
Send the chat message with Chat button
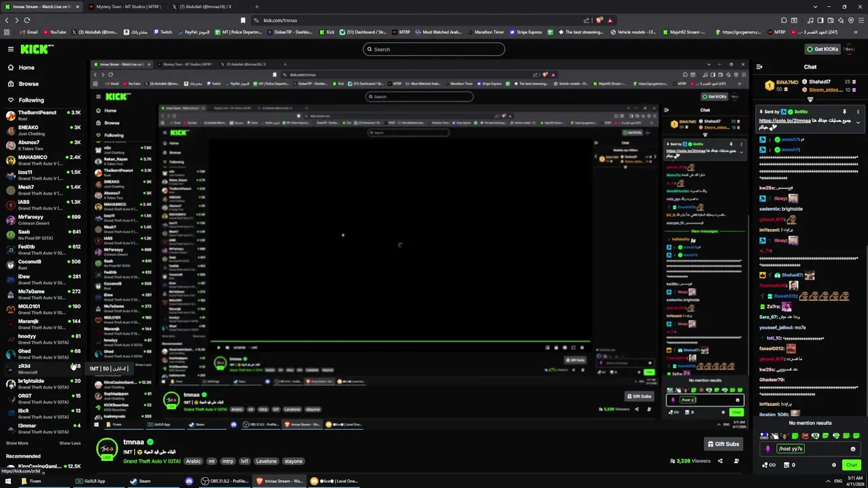(852, 465)
